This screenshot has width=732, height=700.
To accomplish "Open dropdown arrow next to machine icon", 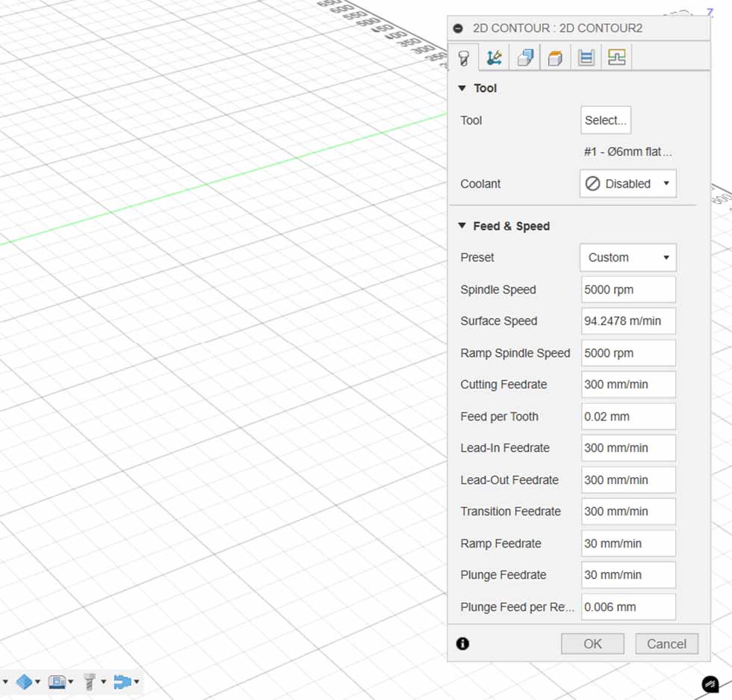I will (71, 682).
